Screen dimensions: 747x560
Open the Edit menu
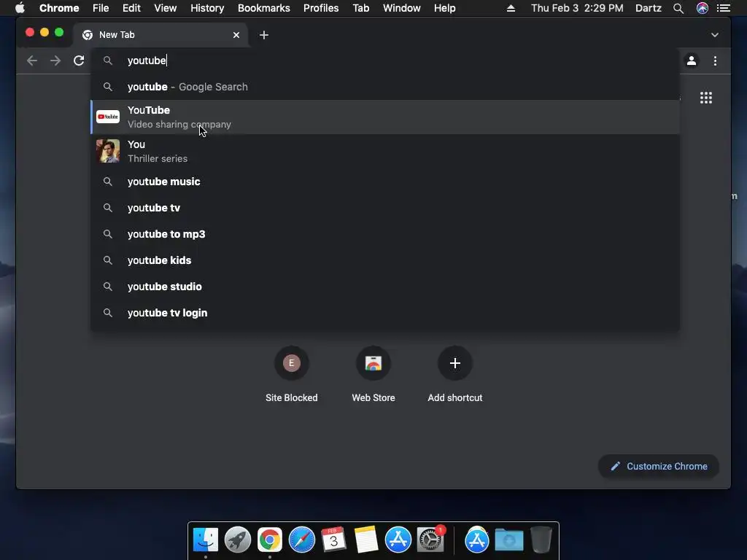pyautogui.click(x=131, y=8)
